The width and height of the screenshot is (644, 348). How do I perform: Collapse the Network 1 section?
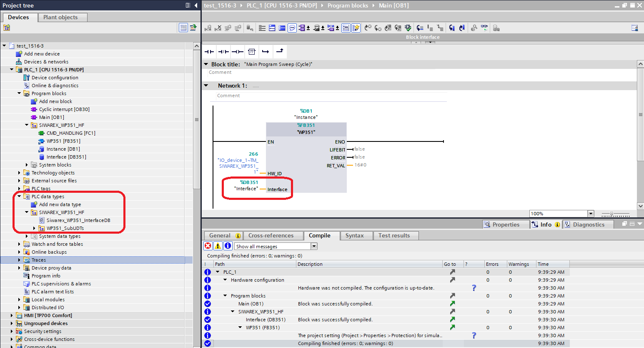[x=206, y=86]
